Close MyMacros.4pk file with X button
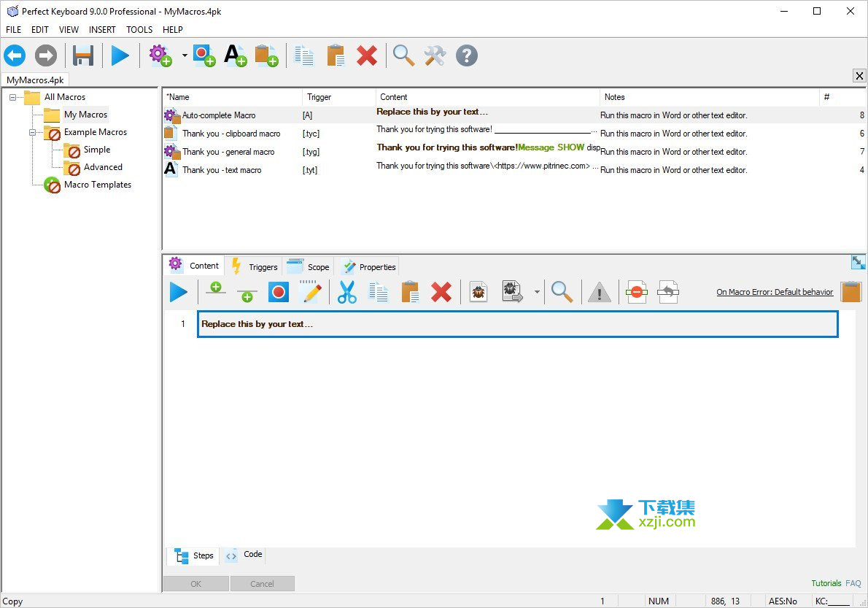The image size is (868, 608). coord(859,76)
